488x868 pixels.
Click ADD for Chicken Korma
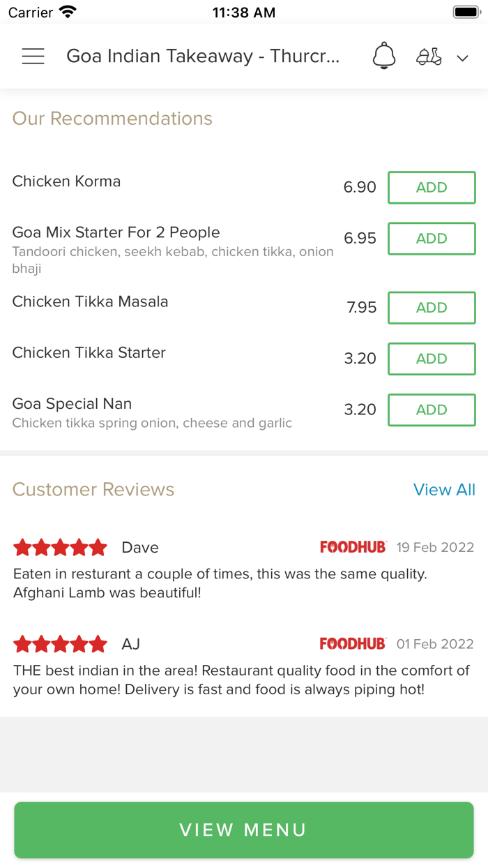pyautogui.click(x=432, y=187)
